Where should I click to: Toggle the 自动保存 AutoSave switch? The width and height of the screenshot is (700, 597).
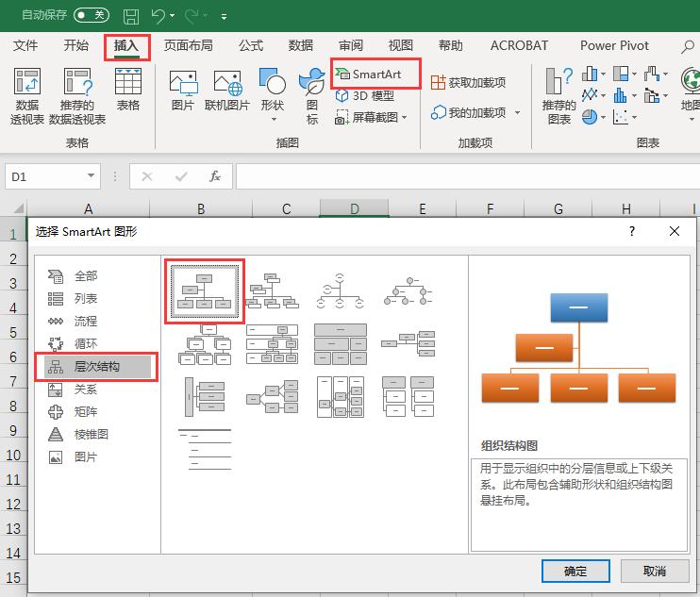[91, 16]
